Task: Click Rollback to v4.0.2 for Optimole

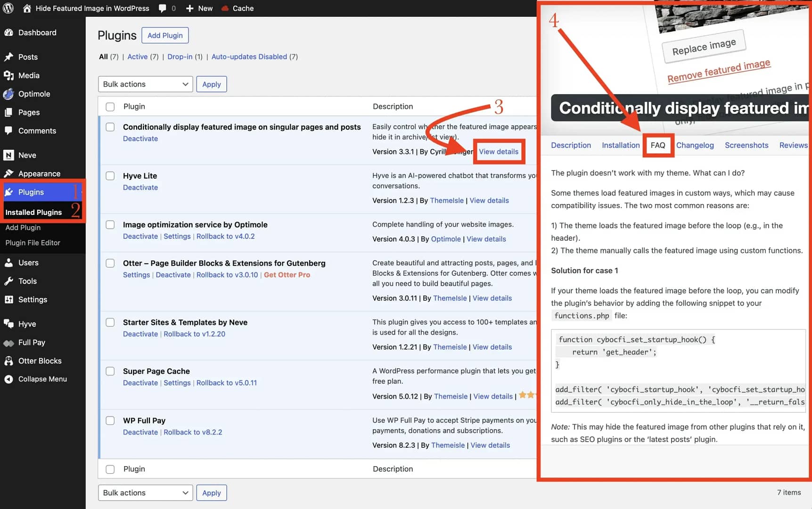Action: point(225,236)
